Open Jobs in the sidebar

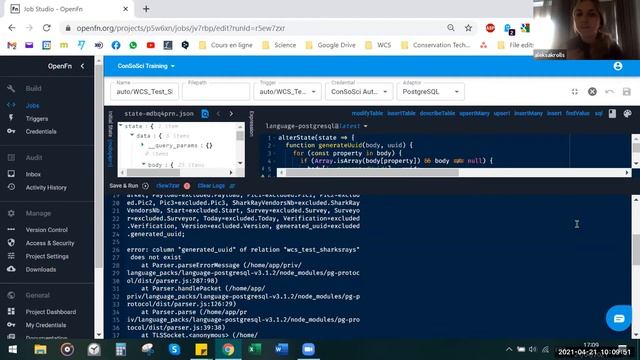pyautogui.click(x=32, y=105)
